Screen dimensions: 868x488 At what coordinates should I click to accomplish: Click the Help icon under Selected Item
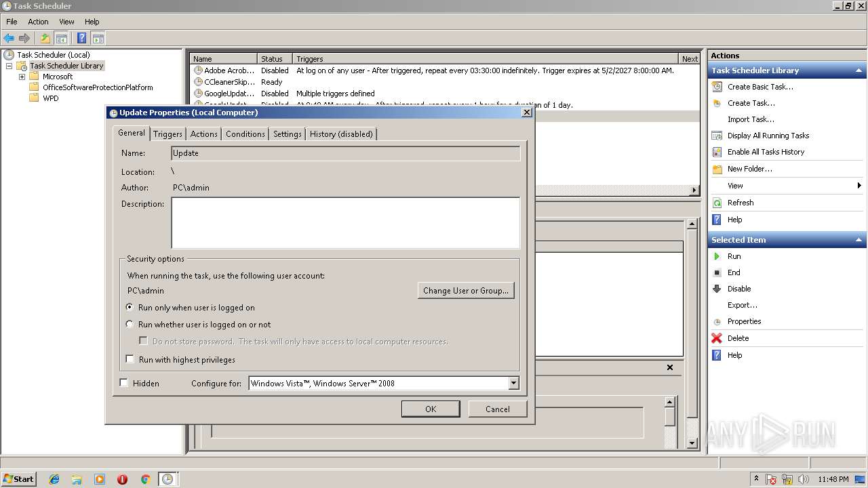point(717,355)
